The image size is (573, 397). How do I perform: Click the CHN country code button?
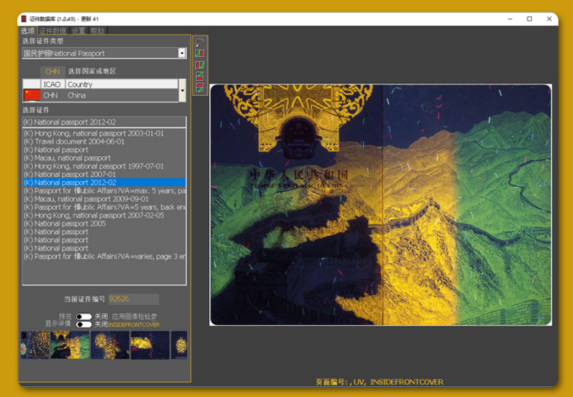point(53,72)
